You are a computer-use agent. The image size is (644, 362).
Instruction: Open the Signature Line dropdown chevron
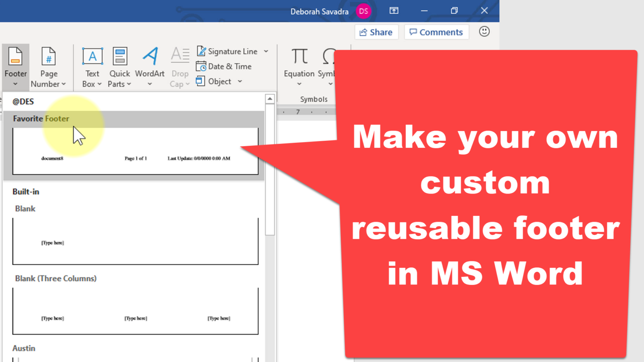point(266,51)
